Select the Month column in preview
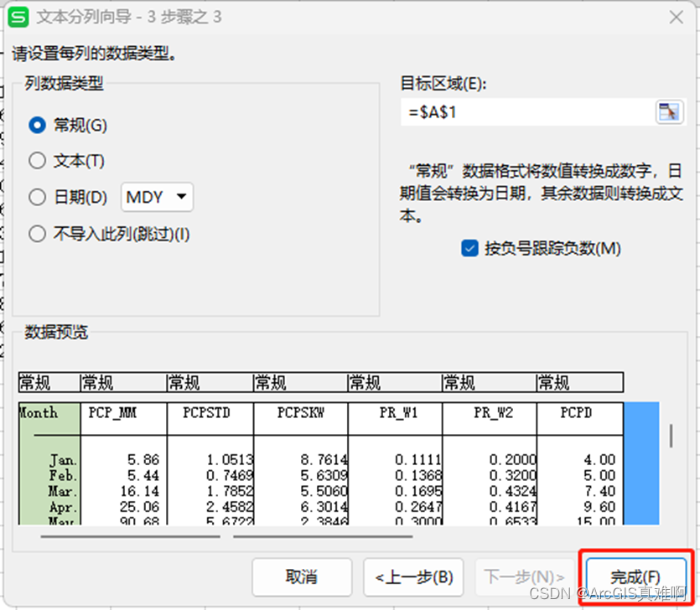The height and width of the screenshot is (610, 700). pos(49,463)
